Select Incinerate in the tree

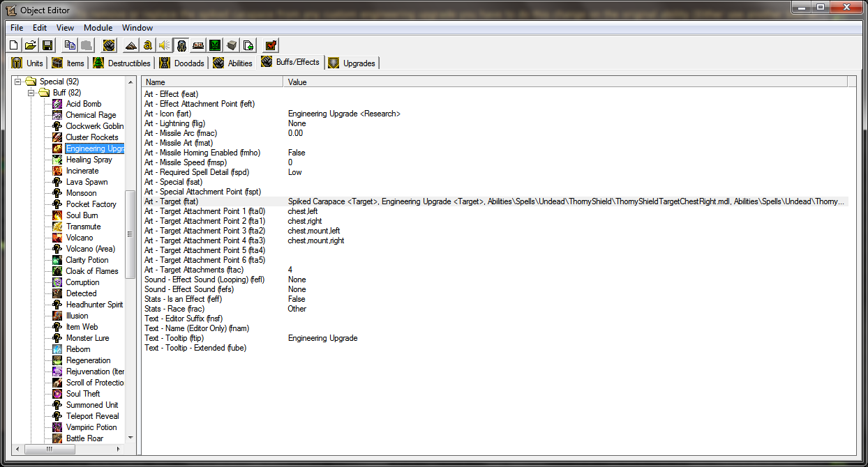click(x=82, y=171)
